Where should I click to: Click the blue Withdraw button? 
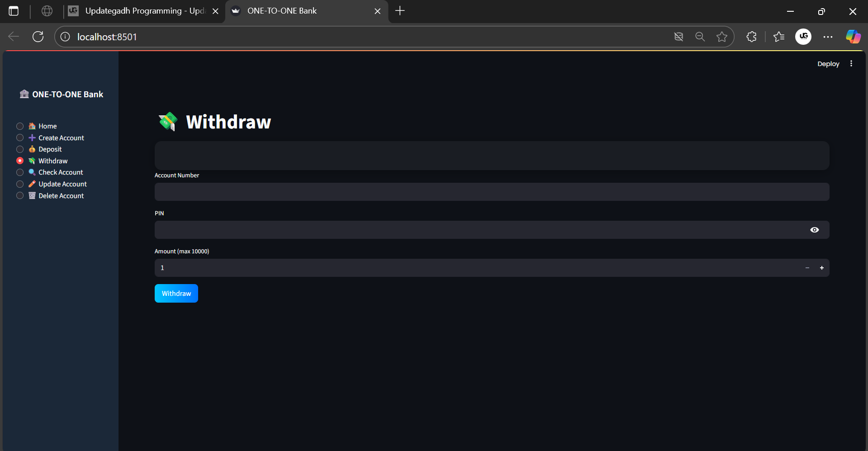point(176,294)
